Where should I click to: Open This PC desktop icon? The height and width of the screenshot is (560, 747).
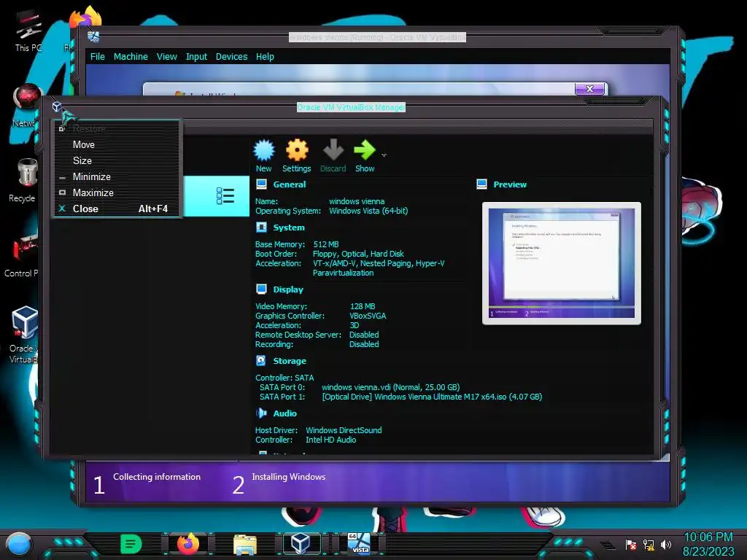click(x=28, y=31)
